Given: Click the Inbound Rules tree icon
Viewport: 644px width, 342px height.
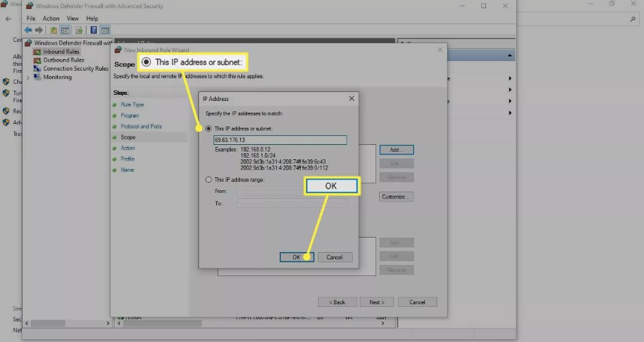Looking at the screenshot, I should (x=37, y=52).
